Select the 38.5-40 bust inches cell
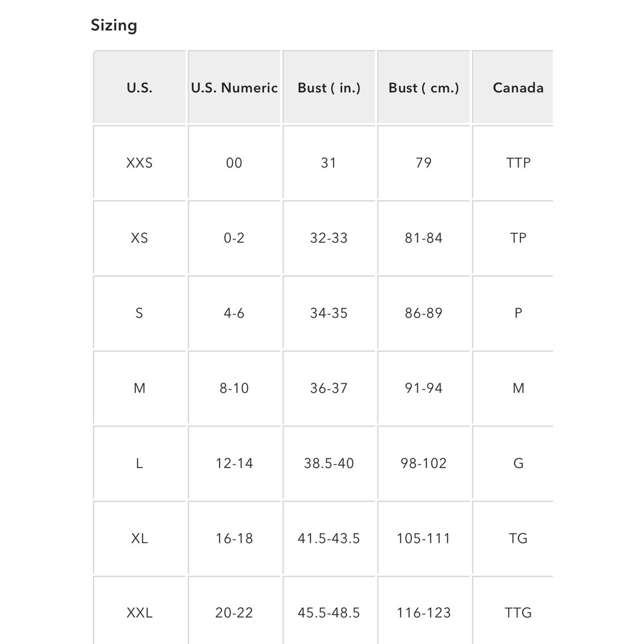 [329, 463]
